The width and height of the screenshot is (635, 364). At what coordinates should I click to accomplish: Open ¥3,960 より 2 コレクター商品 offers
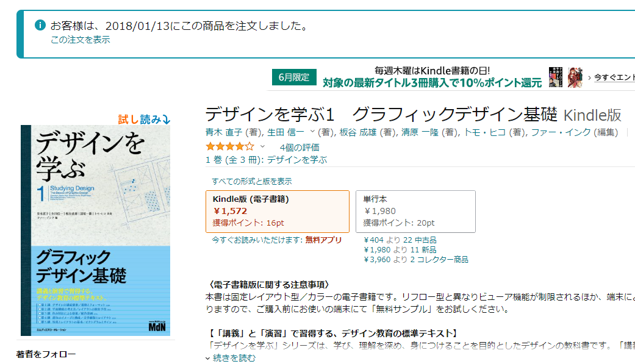pyautogui.click(x=416, y=260)
